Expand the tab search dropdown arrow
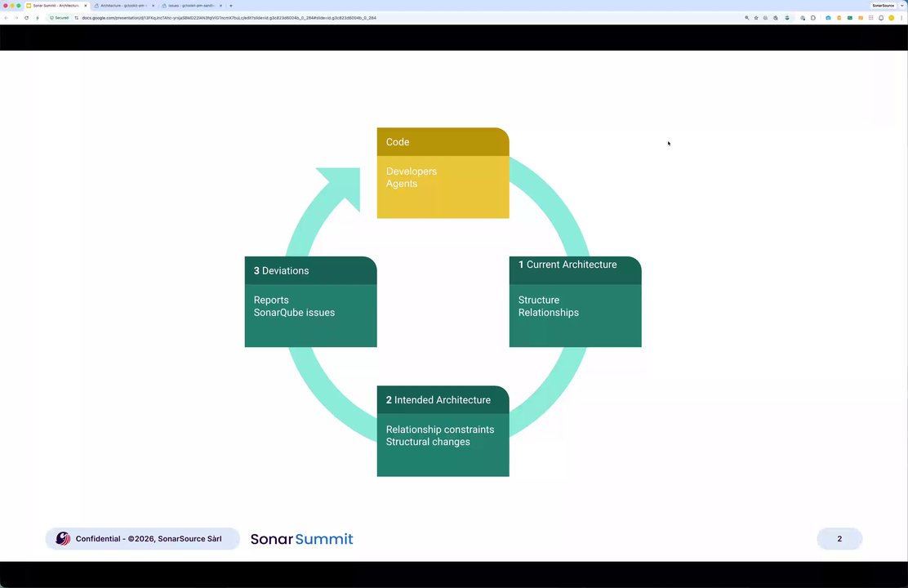This screenshot has width=908, height=588. tap(902, 6)
